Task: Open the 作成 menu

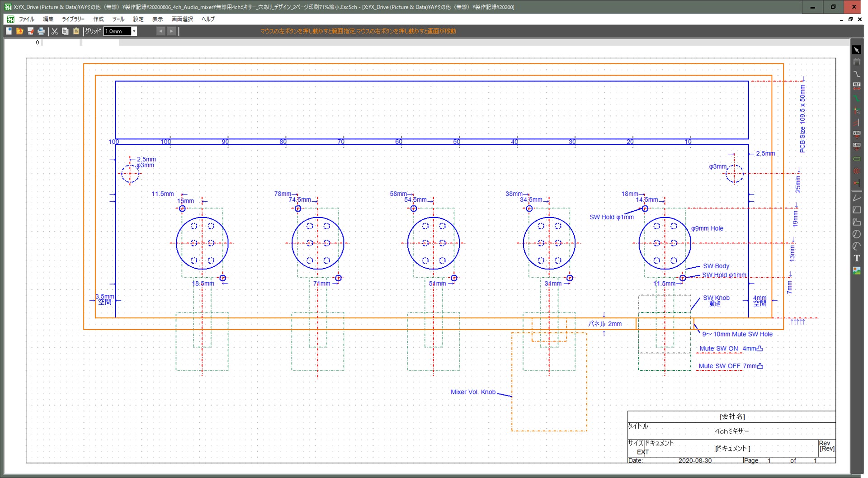Action: (x=98, y=19)
